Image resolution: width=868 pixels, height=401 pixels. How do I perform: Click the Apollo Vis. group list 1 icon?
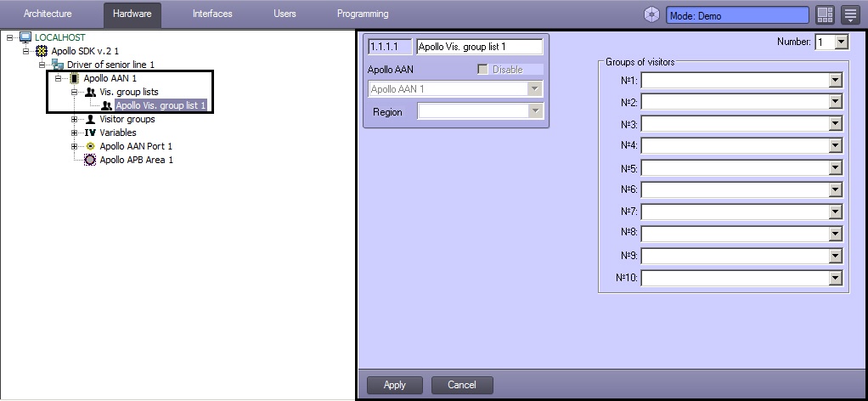pyautogui.click(x=106, y=105)
